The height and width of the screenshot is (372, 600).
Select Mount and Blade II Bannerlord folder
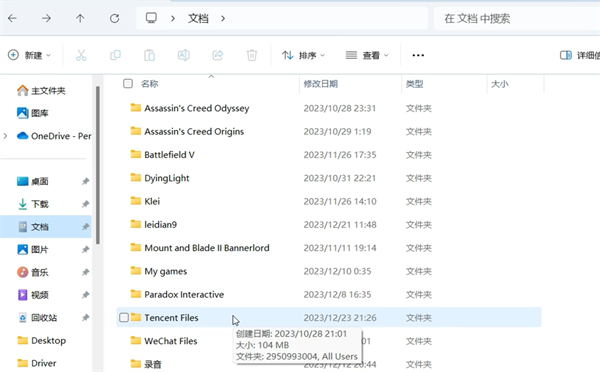click(207, 248)
